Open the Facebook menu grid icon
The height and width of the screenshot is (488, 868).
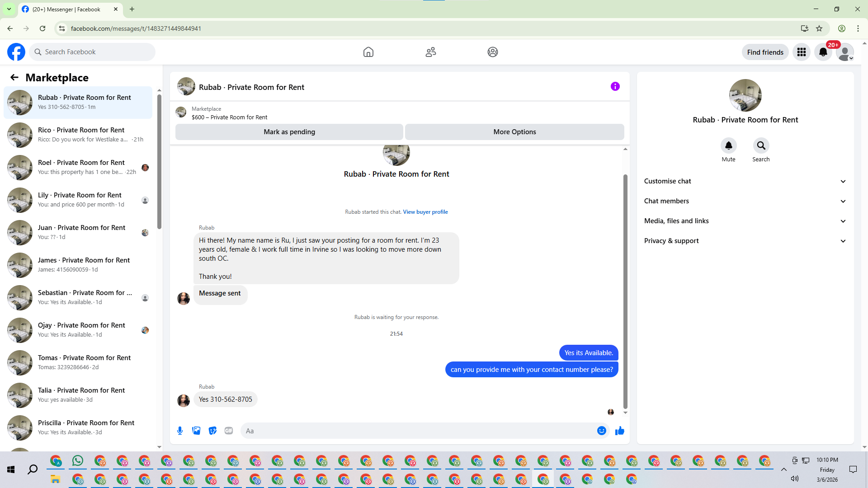(x=801, y=52)
